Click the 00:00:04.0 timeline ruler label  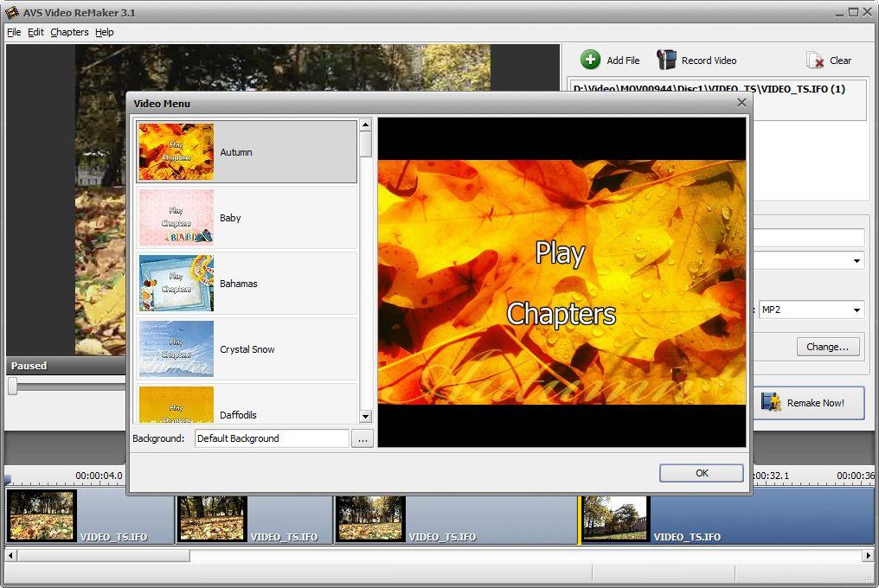click(x=99, y=476)
